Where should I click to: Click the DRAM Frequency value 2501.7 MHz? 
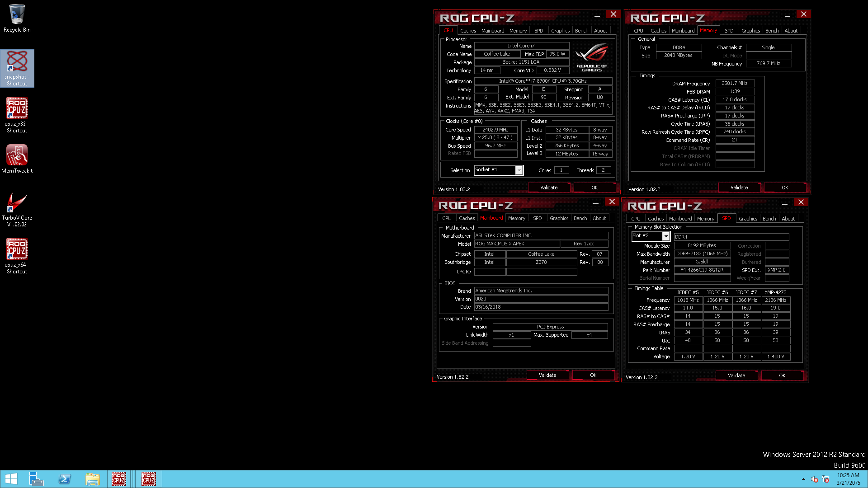[x=735, y=83]
